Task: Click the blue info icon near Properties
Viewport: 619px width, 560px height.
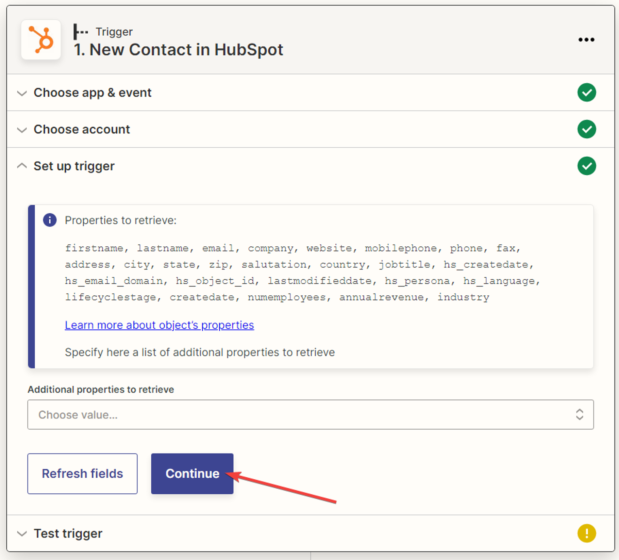Action: (x=50, y=220)
